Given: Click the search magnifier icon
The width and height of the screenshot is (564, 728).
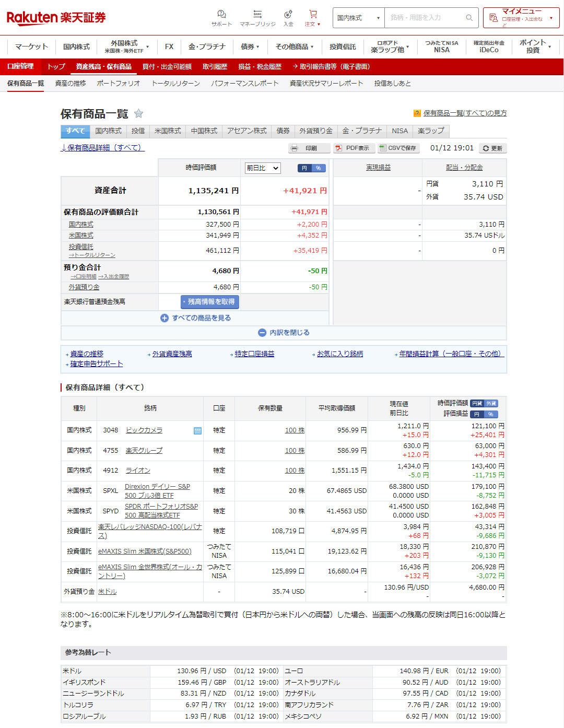Looking at the screenshot, I should [x=469, y=18].
